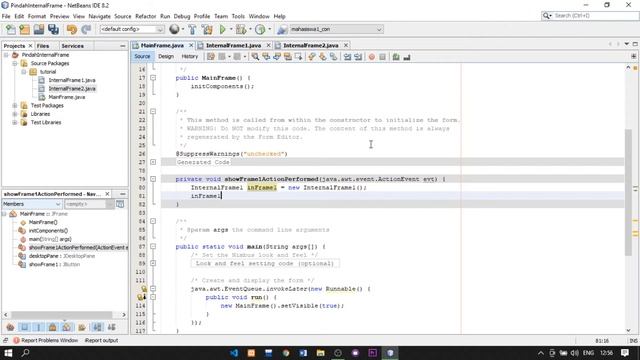640x360 pixels.
Task: Click the New File toolbar icon
Action: [x=11, y=29]
